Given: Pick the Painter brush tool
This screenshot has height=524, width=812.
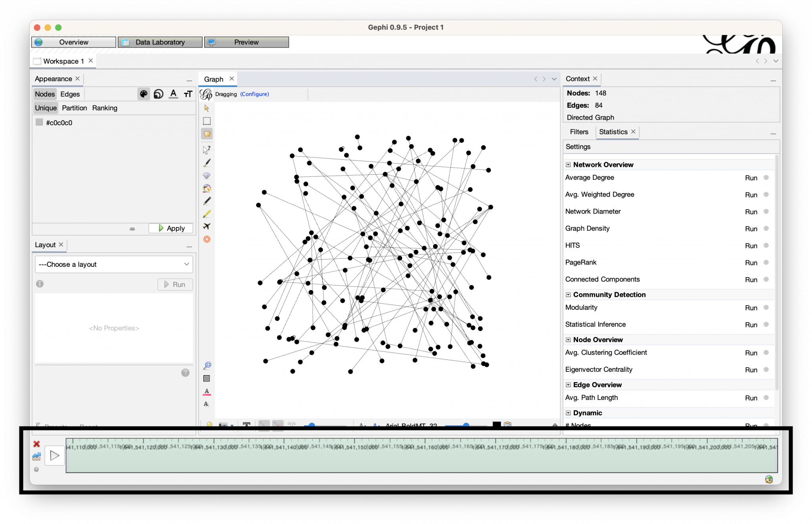Looking at the screenshot, I should coord(207,162).
